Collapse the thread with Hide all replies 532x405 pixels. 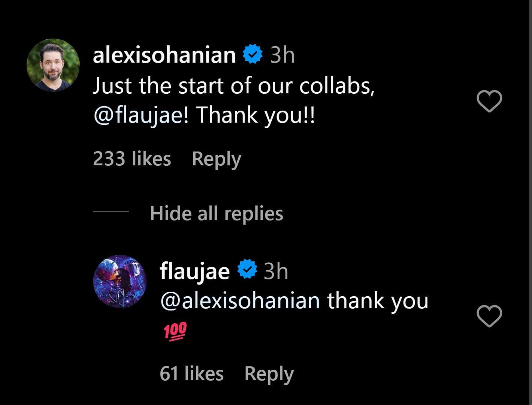(216, 214)
